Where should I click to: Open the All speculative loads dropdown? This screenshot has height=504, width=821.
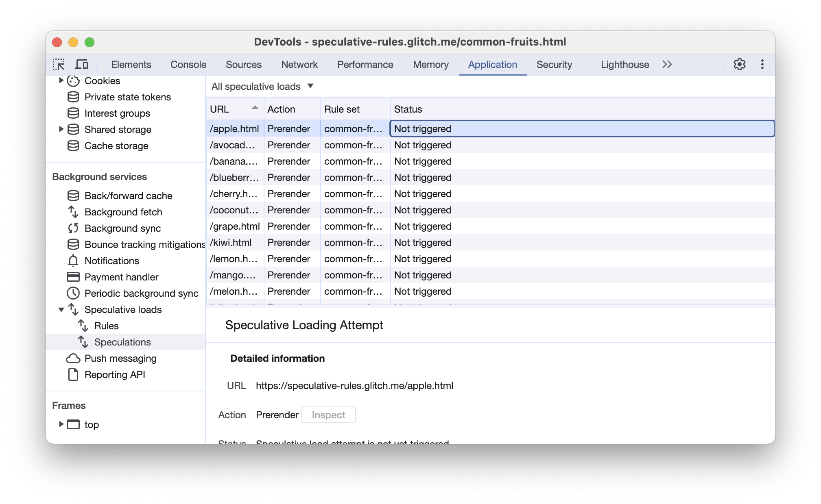263,86
